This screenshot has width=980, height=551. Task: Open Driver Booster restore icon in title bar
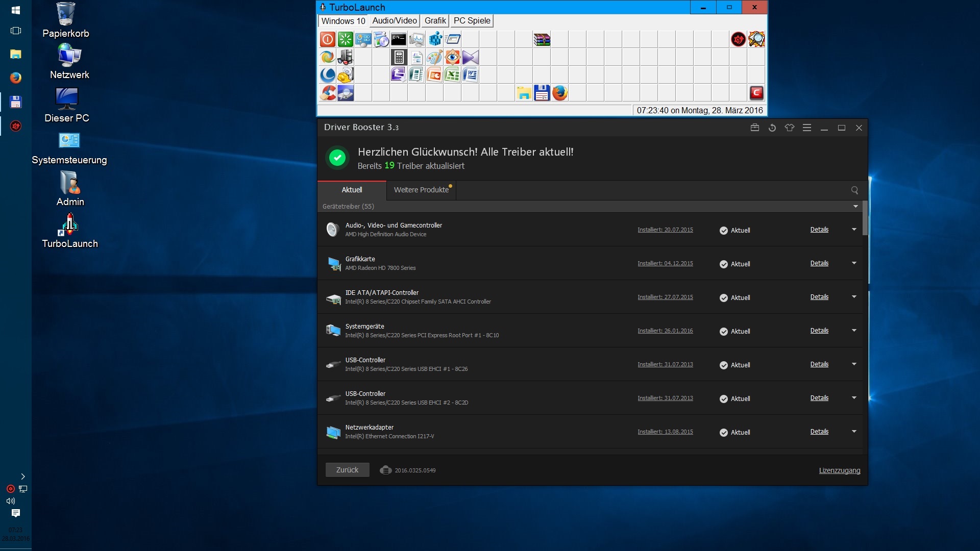(x=772, y=128)
